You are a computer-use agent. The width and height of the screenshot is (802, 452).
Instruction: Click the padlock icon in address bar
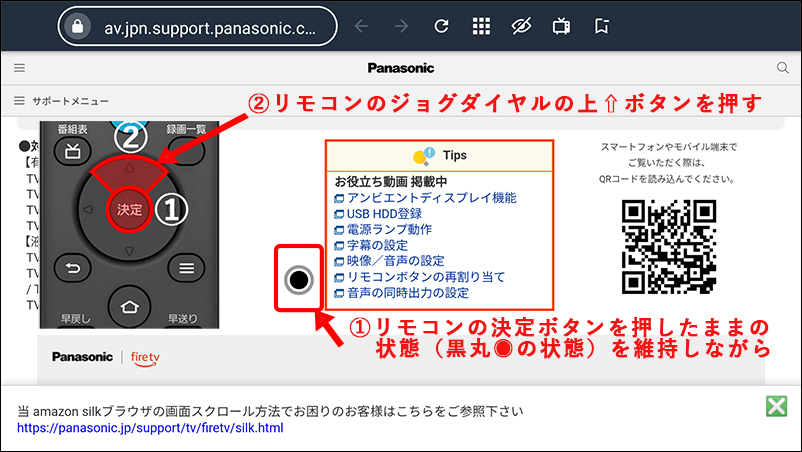(77, 27)
